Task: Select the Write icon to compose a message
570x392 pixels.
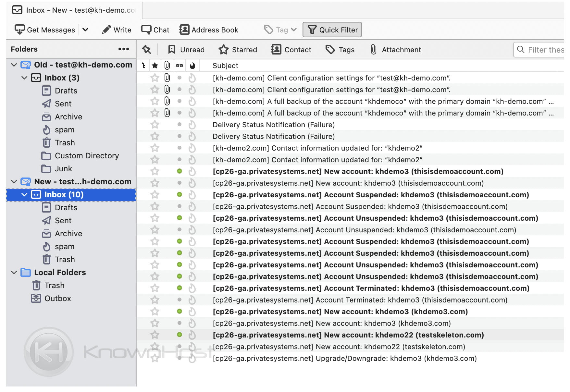Action: point(116,30)
